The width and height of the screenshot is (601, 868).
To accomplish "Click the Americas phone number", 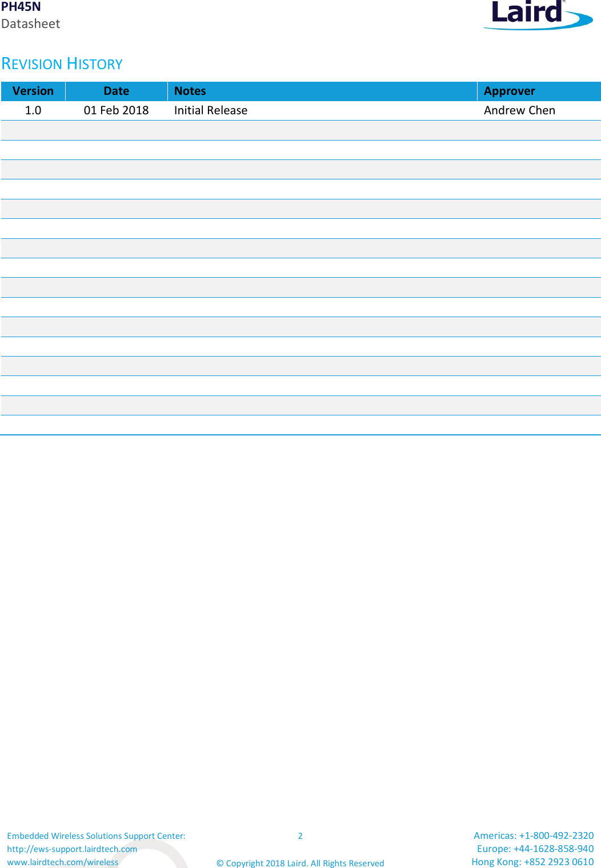I will point(534,835).
